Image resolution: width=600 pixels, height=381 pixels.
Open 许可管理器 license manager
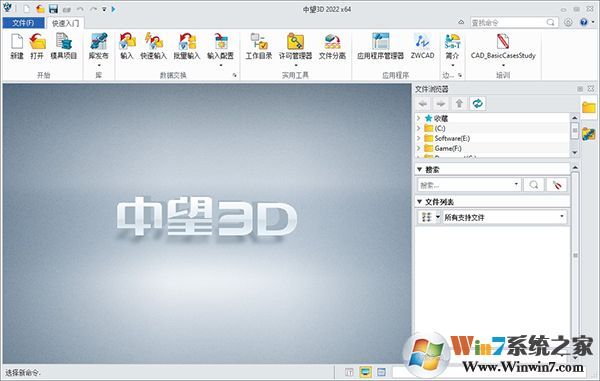295,46
